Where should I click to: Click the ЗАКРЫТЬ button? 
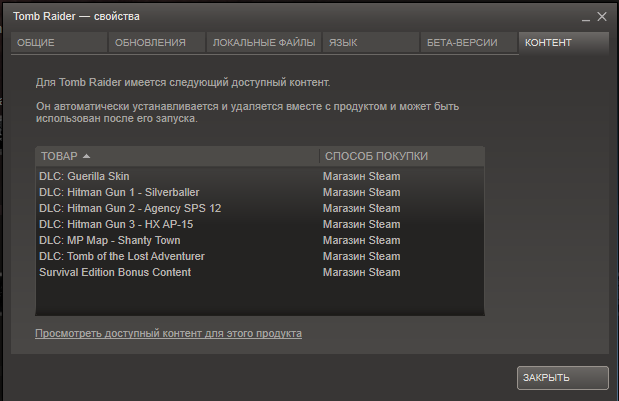(x=563, y=378)
